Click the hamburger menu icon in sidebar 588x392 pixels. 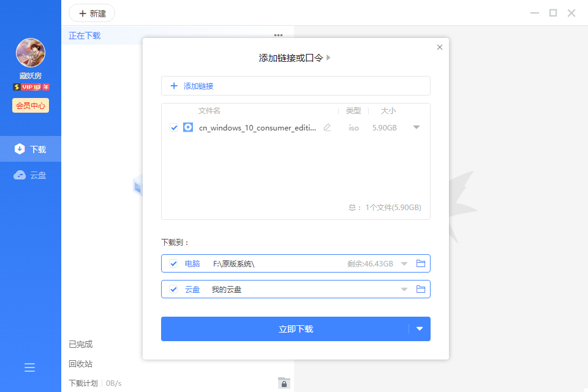pos(29,367)
